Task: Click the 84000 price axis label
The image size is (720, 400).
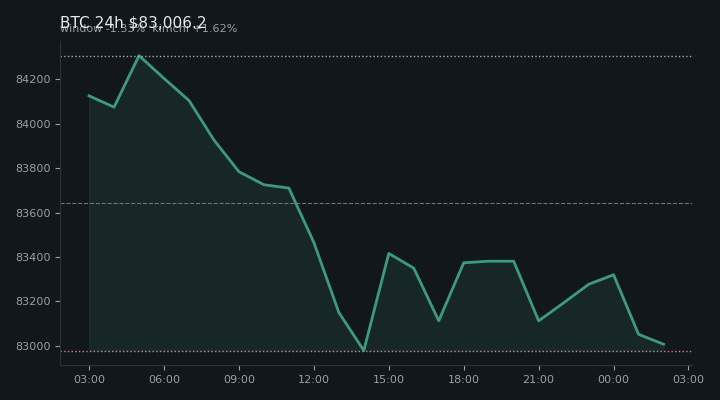Action: [33, 124]
